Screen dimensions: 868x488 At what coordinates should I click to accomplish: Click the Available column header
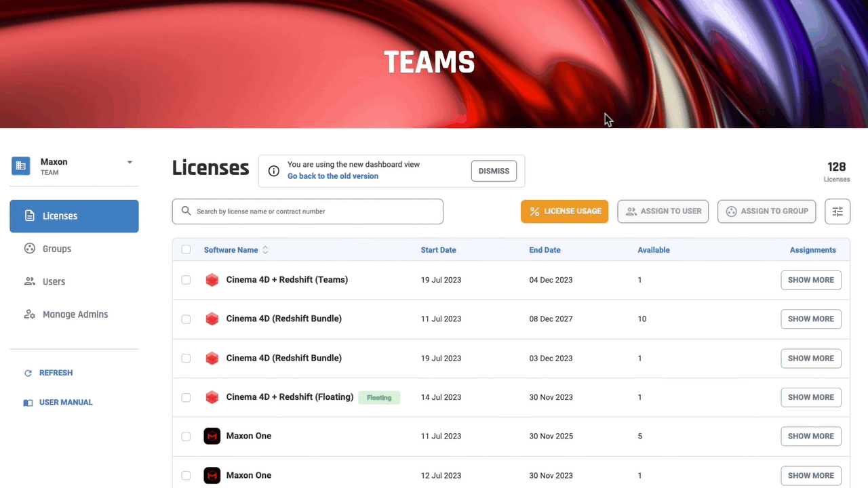(x=654, y=250)
